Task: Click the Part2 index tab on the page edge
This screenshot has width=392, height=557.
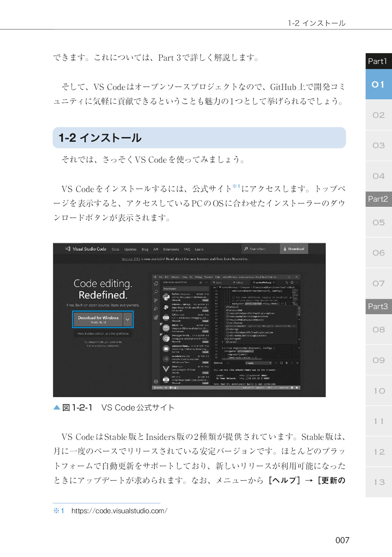Action: tap(378, 199)
